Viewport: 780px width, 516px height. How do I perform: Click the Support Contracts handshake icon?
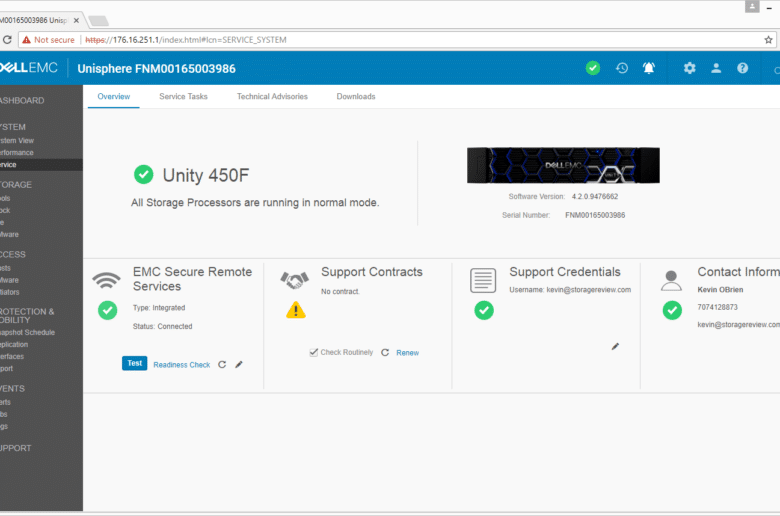[294, 281]
